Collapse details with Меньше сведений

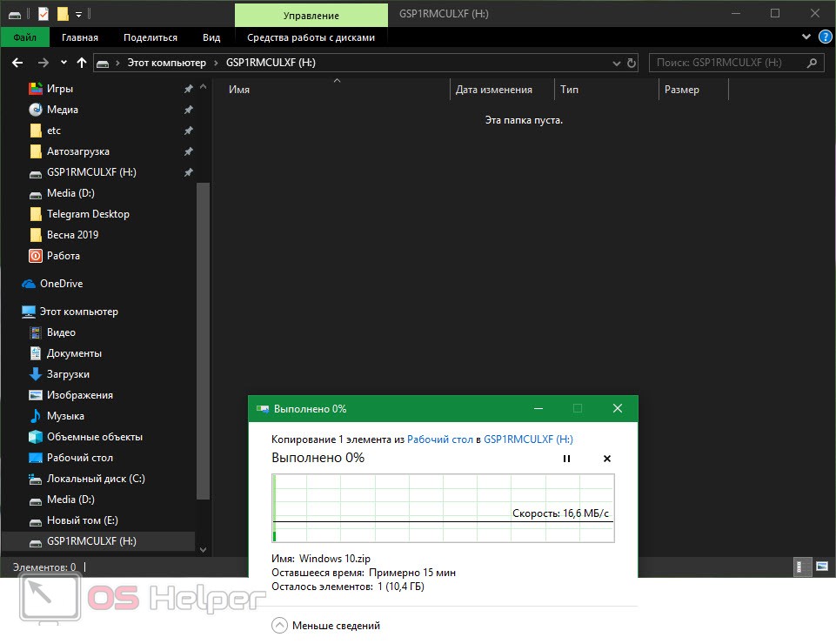(326, 625)
